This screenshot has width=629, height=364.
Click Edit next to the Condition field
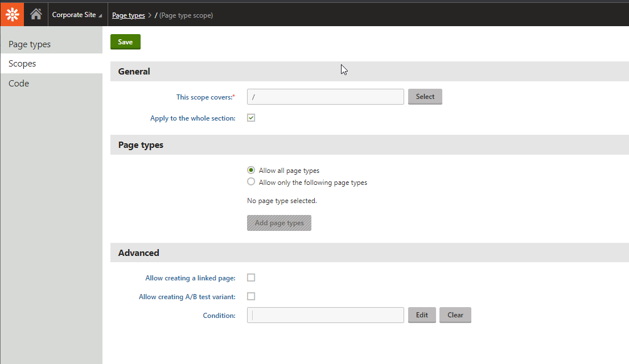click(422, 315)
